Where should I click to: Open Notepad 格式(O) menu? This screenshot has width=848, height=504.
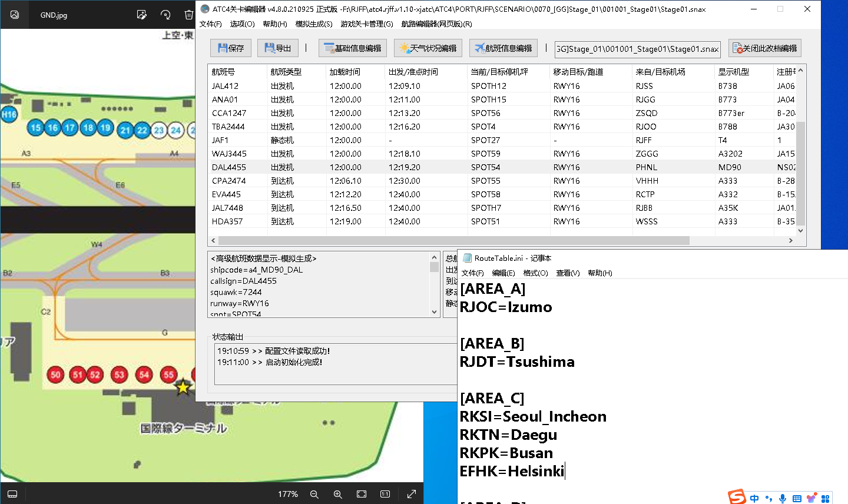tap(536, 273)
